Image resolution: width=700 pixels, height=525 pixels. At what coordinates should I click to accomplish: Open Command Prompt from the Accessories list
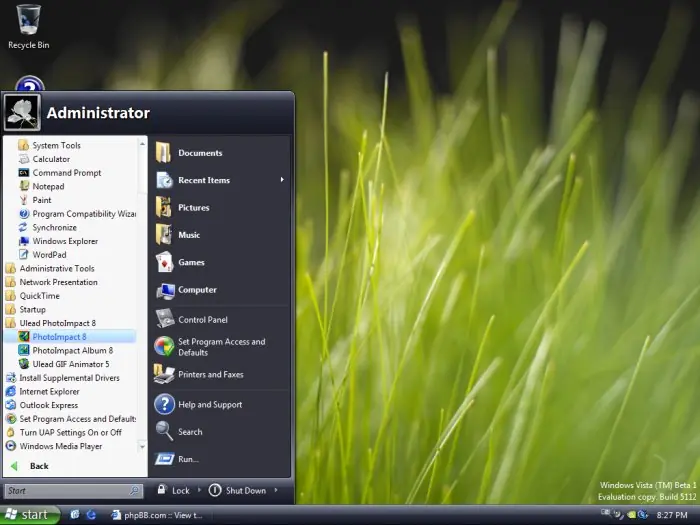pyautogui.click(x=66, y=173)
